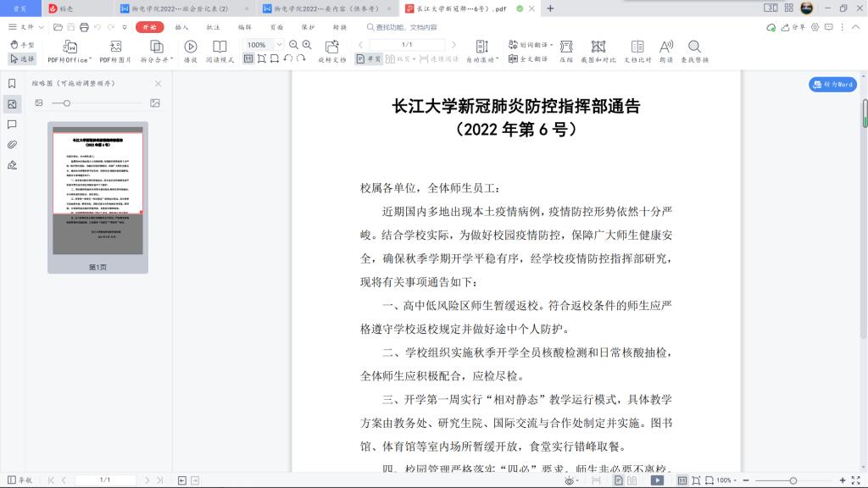Screen dimensions: 868x488
Task: Click the PDF转Office conversion icon
Action: (70, 47)
